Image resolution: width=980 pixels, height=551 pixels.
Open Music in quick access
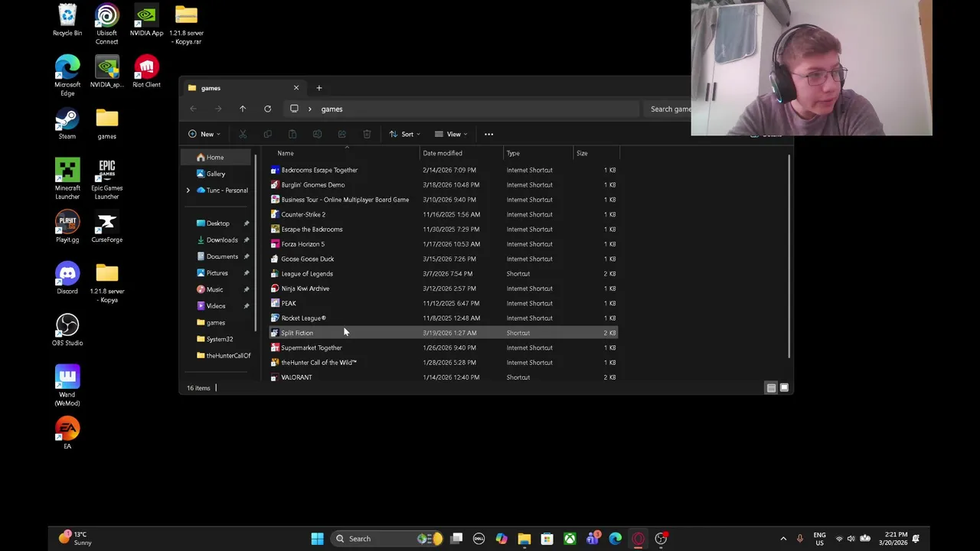tap(214, 289)
